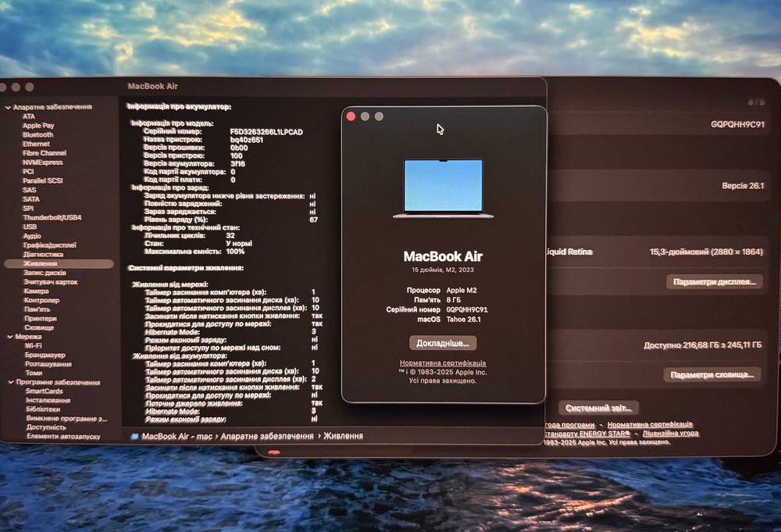
Task: Select USB in the sidebar
Action: 30,227
